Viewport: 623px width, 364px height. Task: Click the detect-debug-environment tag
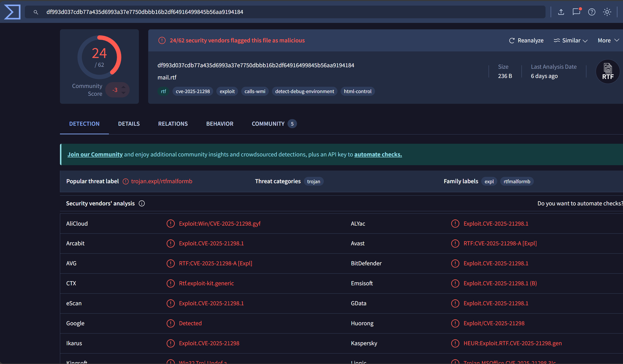304,91
